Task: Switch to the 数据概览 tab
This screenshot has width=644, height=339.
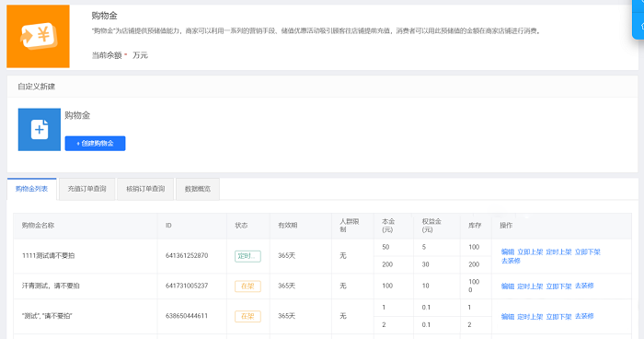Action: [198, 189]
